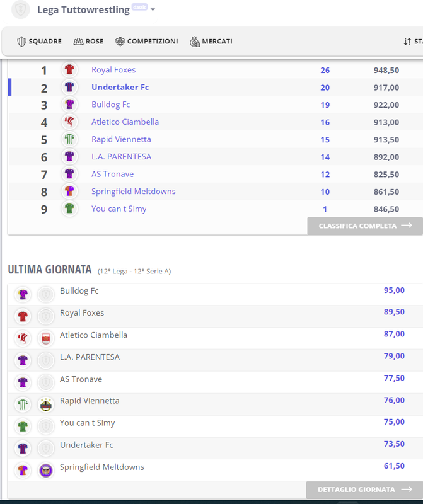Click the Mercati money bag icon
Image resolution: width=423 pixels, height=504 pixels.
[x=195, y=42]
